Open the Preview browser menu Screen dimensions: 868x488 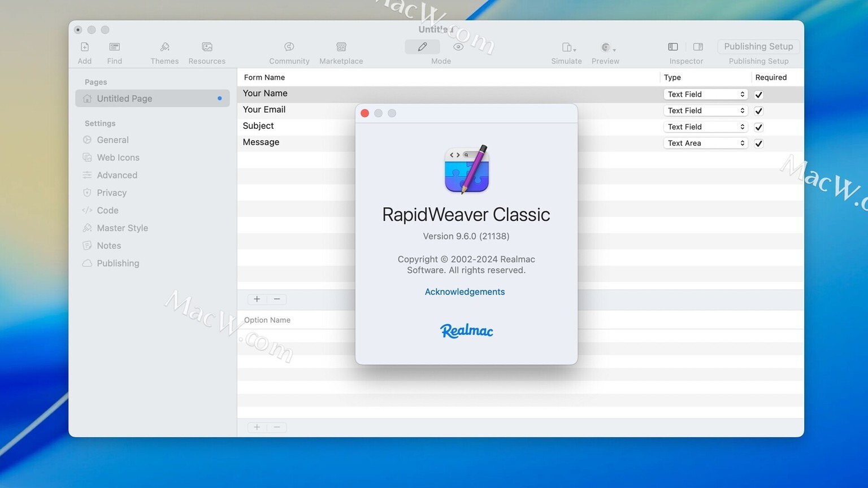click(607, 47)
